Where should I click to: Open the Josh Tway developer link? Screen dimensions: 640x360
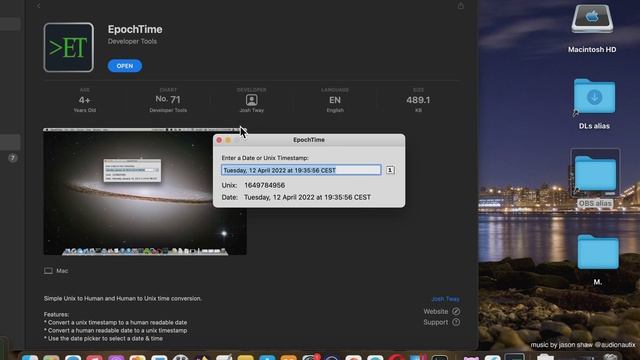(445, 299)
